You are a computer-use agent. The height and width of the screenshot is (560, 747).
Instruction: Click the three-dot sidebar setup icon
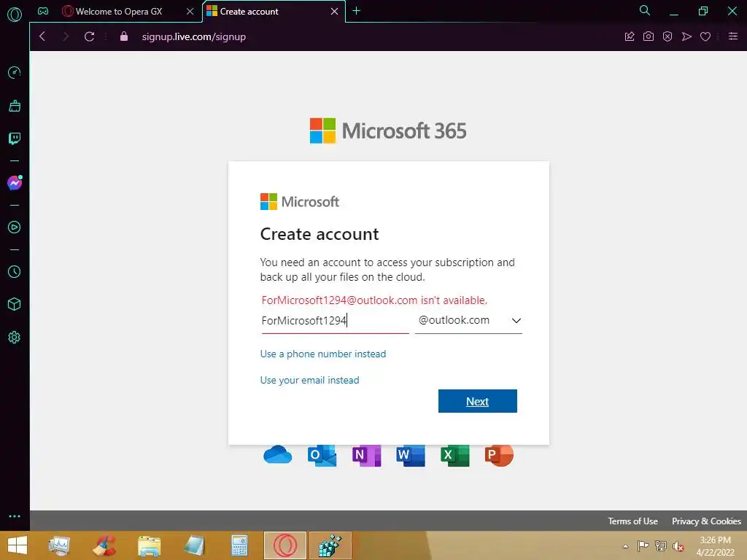pos(15,516)
